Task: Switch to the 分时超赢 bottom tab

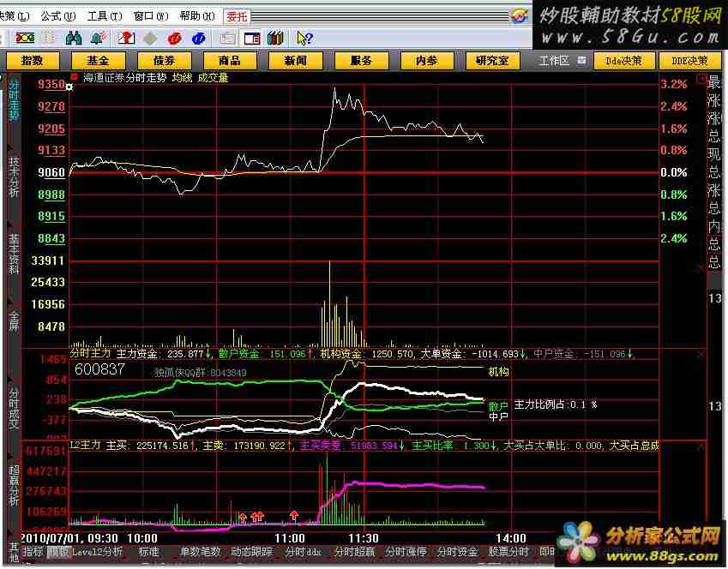Action: click(x=354, y=551)
